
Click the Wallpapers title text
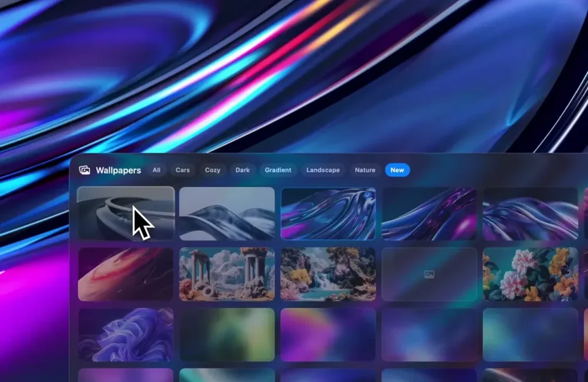point(118,170)
